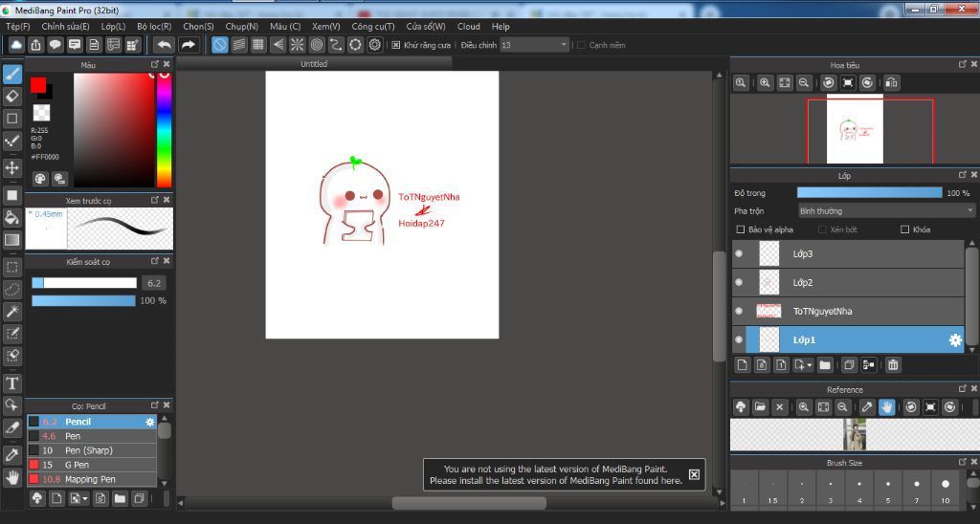980x524 pixels.
Task: Enable the concentric circle snap
Action: pos(317,45)
